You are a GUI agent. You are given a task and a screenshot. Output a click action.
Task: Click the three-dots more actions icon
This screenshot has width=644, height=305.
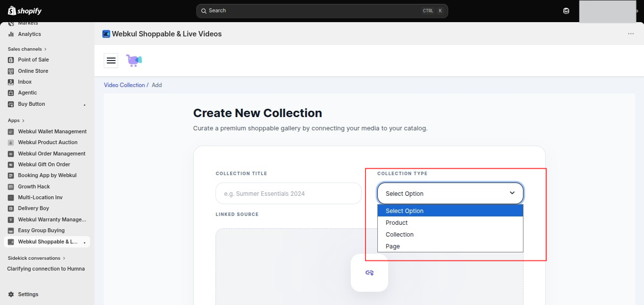(631, 34)
